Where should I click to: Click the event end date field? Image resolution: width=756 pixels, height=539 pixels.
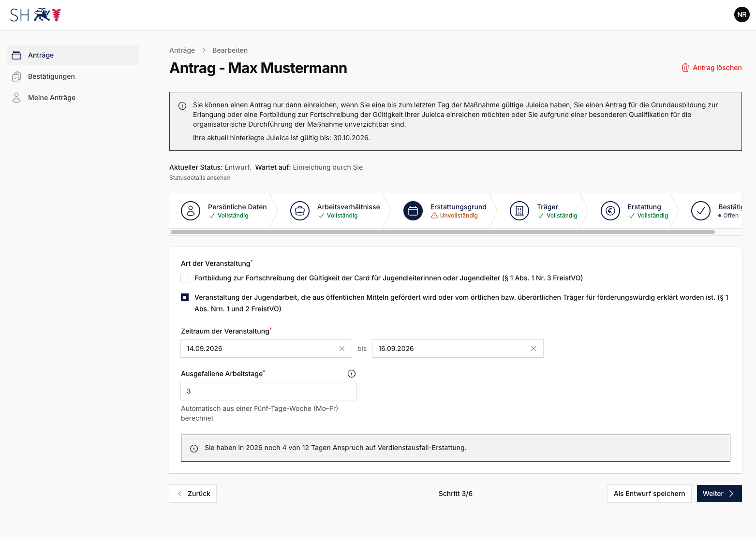pos(458,349)
